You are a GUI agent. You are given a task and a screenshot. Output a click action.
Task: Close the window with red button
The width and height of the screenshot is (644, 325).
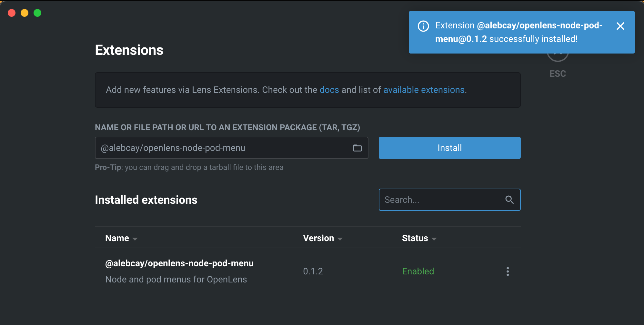click(12, 13)
